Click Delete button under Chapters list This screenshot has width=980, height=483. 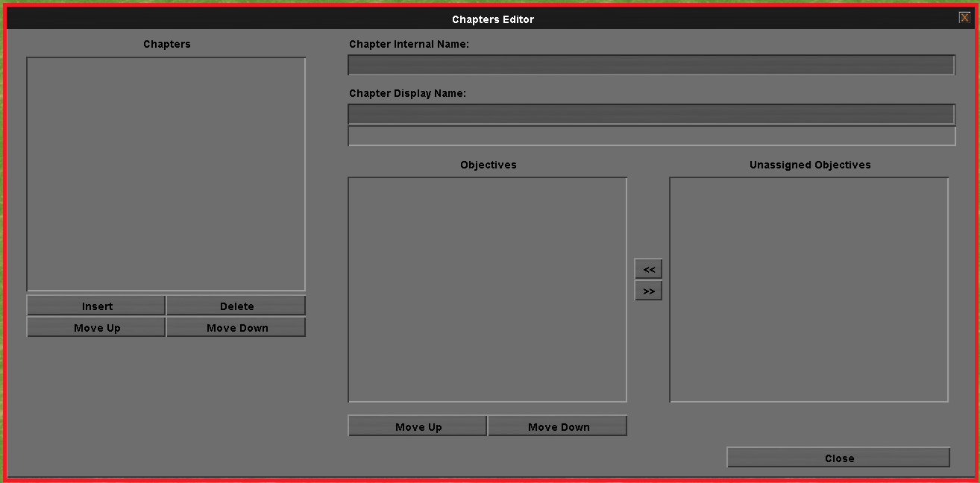pyautogui.click(x=236, y=306)
